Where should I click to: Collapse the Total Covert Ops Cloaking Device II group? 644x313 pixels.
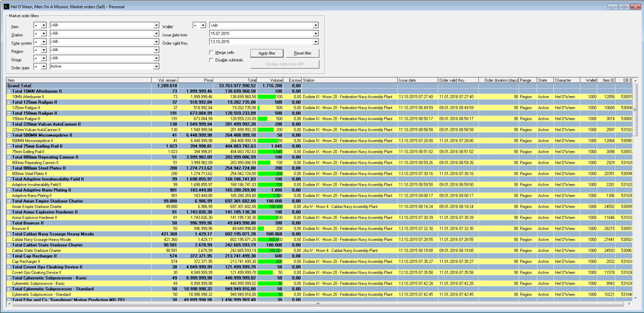point(9,267)
